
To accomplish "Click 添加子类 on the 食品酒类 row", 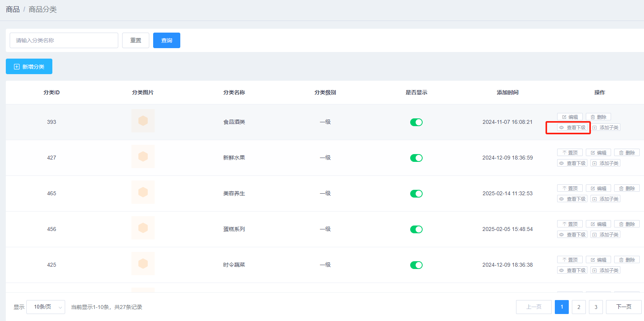I will pos(605,127).
